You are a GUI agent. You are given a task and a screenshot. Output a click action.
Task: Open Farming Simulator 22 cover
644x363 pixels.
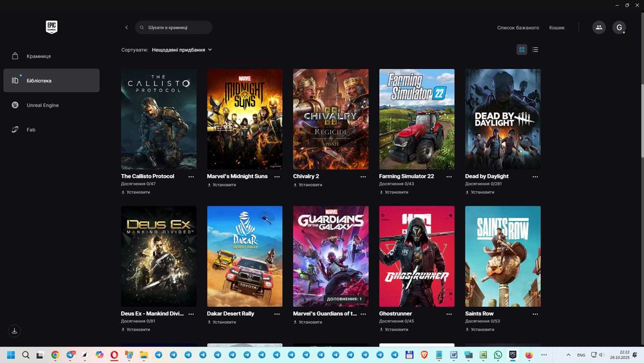point(417,119)
